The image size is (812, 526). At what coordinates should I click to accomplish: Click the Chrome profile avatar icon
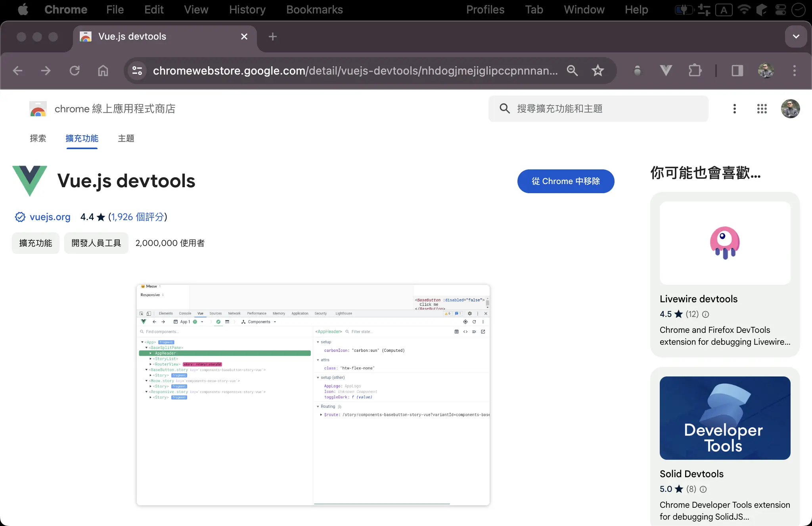coord(766,71)
